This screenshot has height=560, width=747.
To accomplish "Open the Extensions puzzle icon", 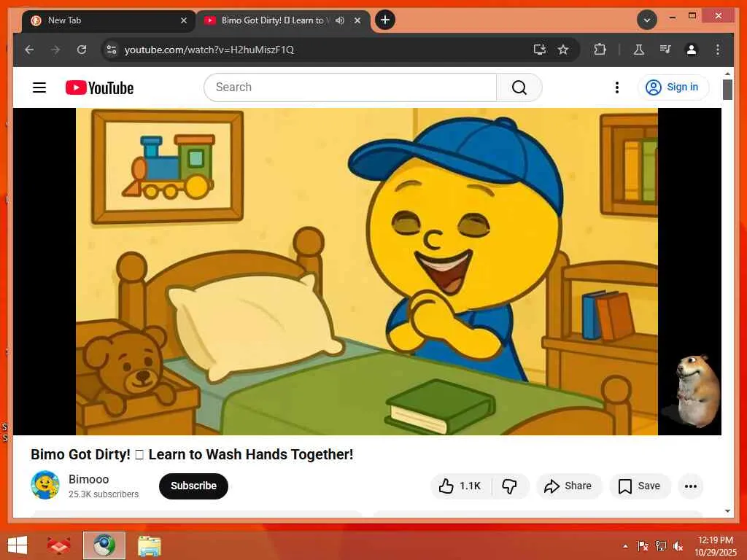I will [600, 50].
